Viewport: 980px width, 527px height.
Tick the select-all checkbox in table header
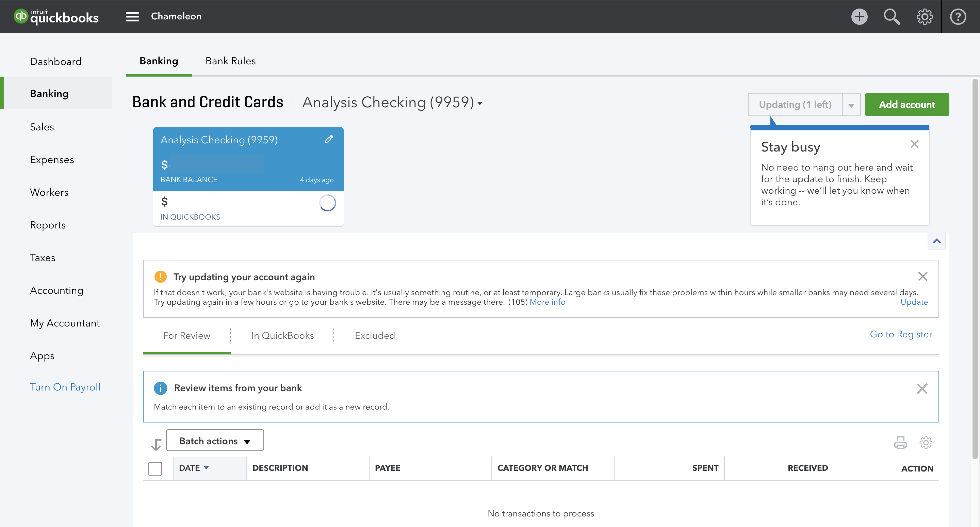(155, 468)
